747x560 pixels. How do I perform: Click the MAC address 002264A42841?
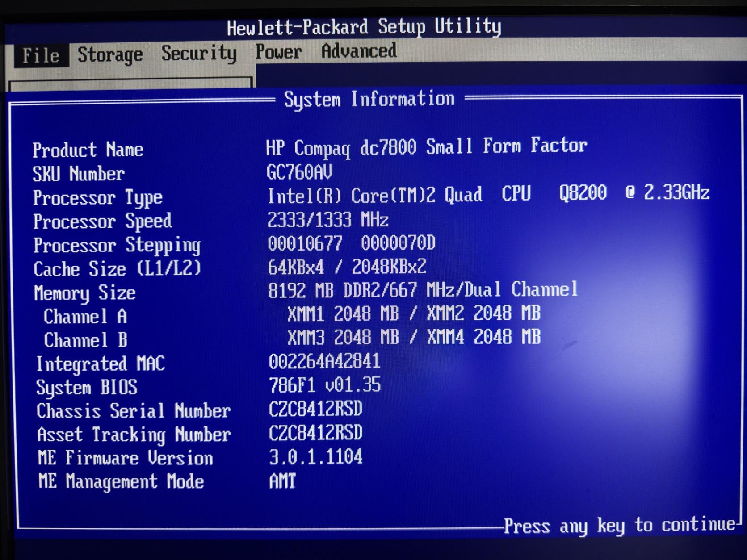point(324,361)
